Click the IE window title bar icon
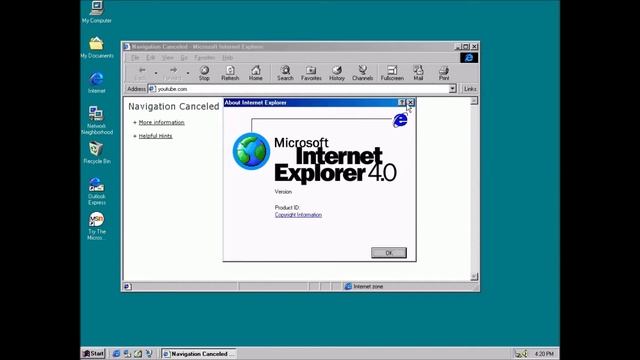The image size is (640, 360). 127,47
